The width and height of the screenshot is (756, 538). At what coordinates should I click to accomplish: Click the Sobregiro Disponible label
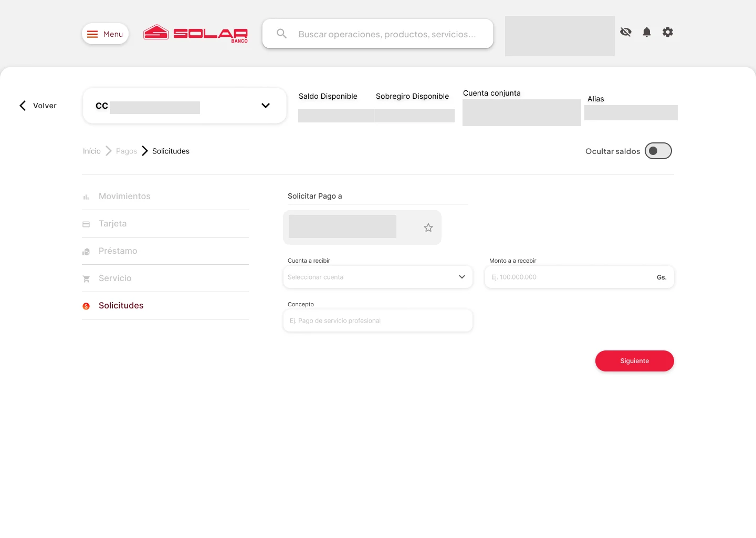(x=413, y=96)
